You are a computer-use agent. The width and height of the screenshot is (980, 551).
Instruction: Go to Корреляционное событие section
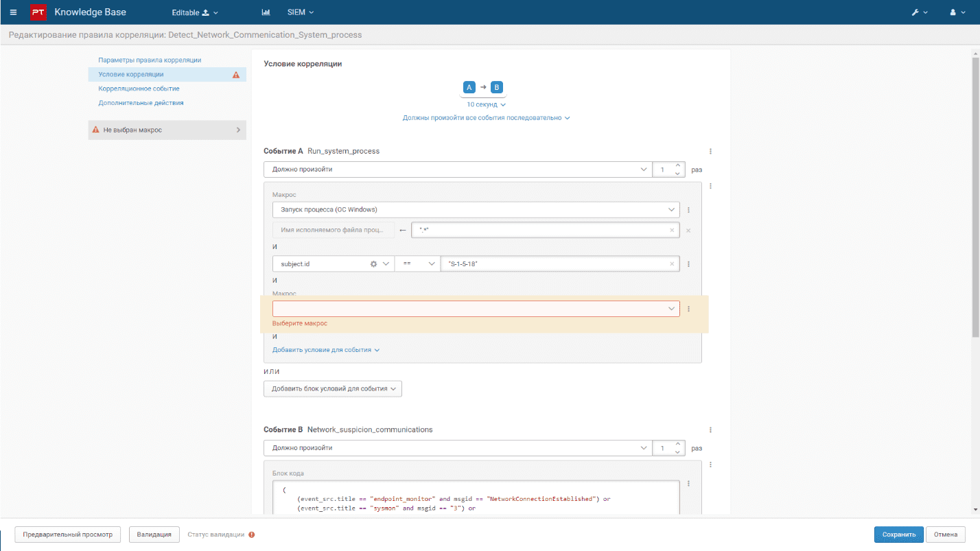coord(139,89)
